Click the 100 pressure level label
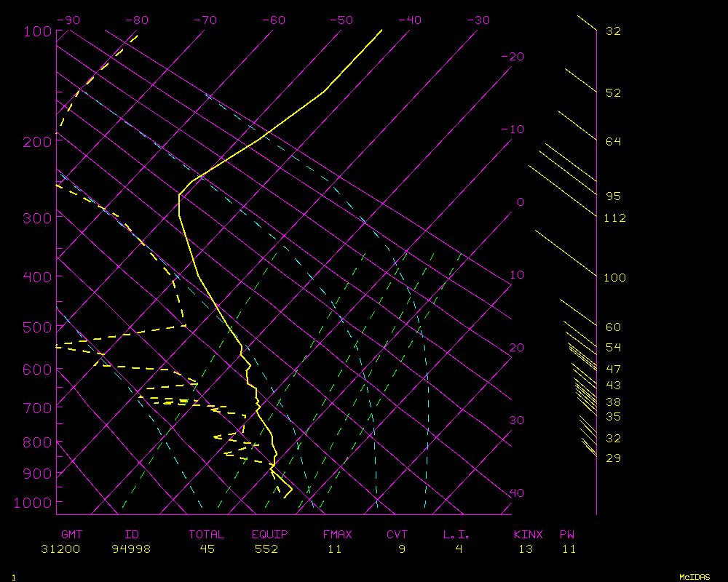728x582 pixels. pos(36,31)
